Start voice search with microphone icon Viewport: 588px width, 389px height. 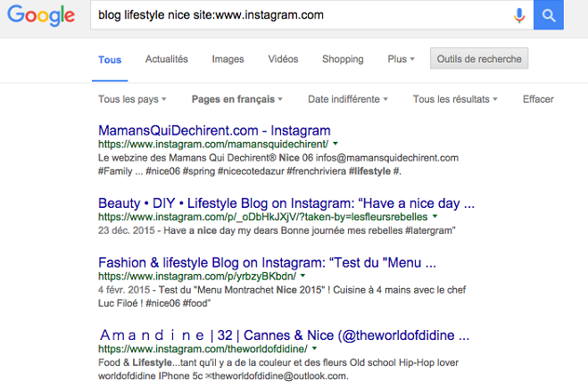click(519, 15)
